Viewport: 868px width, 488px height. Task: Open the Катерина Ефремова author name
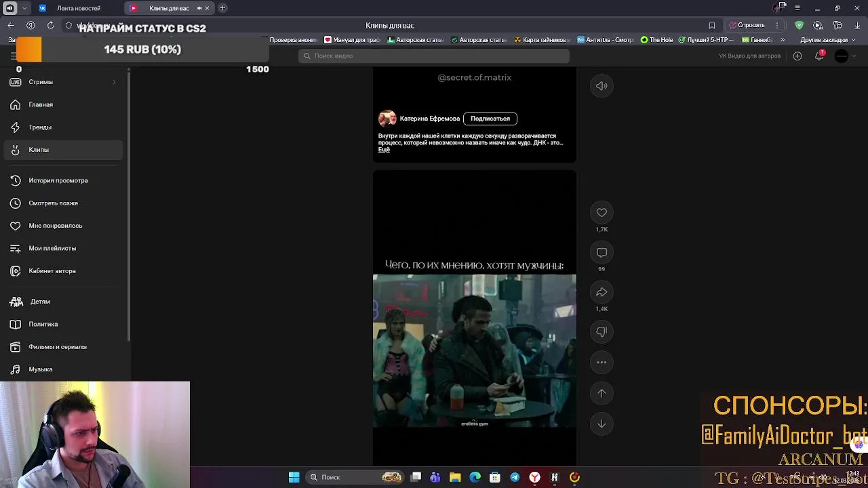click(429, 119)
